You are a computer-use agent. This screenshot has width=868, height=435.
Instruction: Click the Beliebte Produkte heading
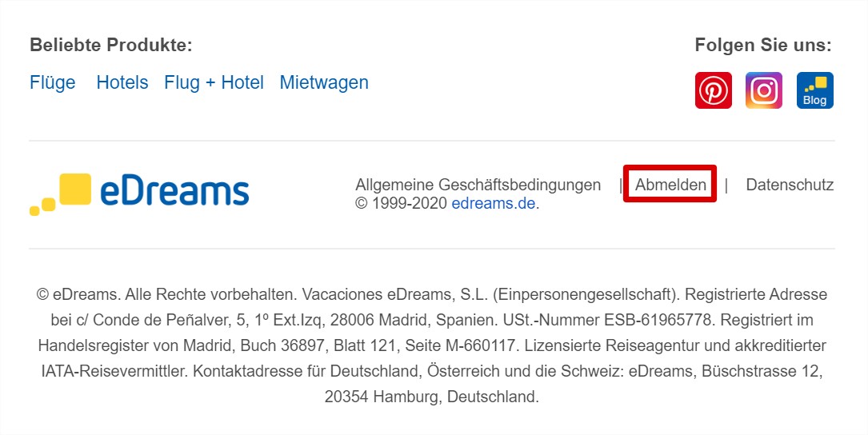[x=111, y=45]
